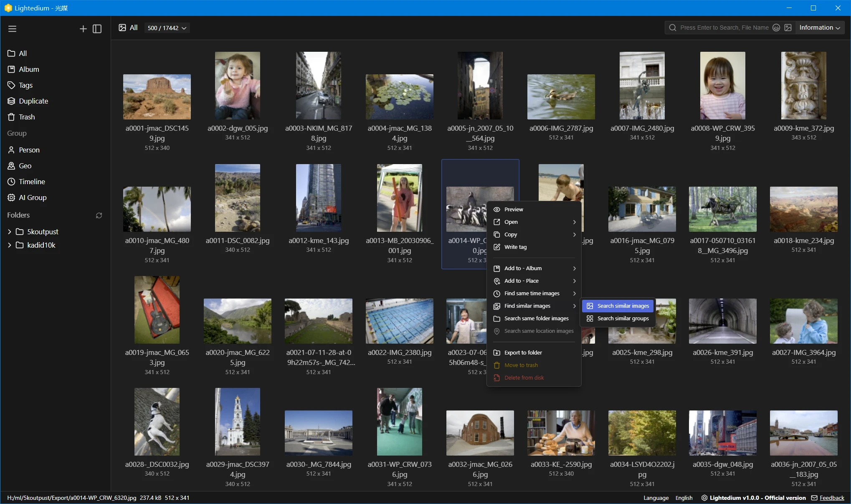Image resolution: width=851 pixels, height=504 pixels.
Task: Select the a0001-jmac desert photo thumbnail
Action: click(157, 96)
